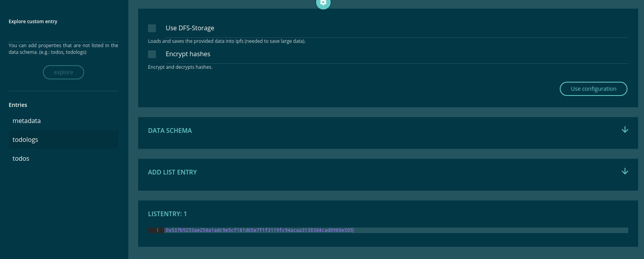644x259 pixels.
Task: Click the Explore custom entry heading
Action: pos(33,22)
